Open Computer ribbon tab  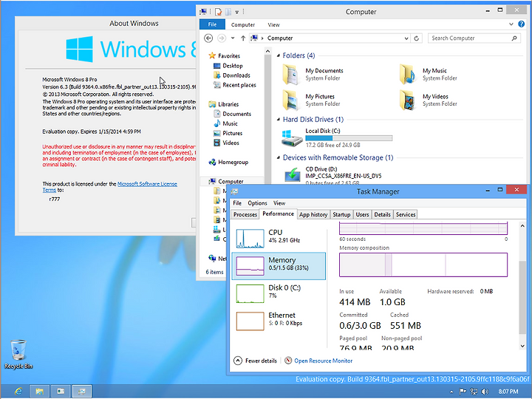pyautogui.click(x=243, y=25)
